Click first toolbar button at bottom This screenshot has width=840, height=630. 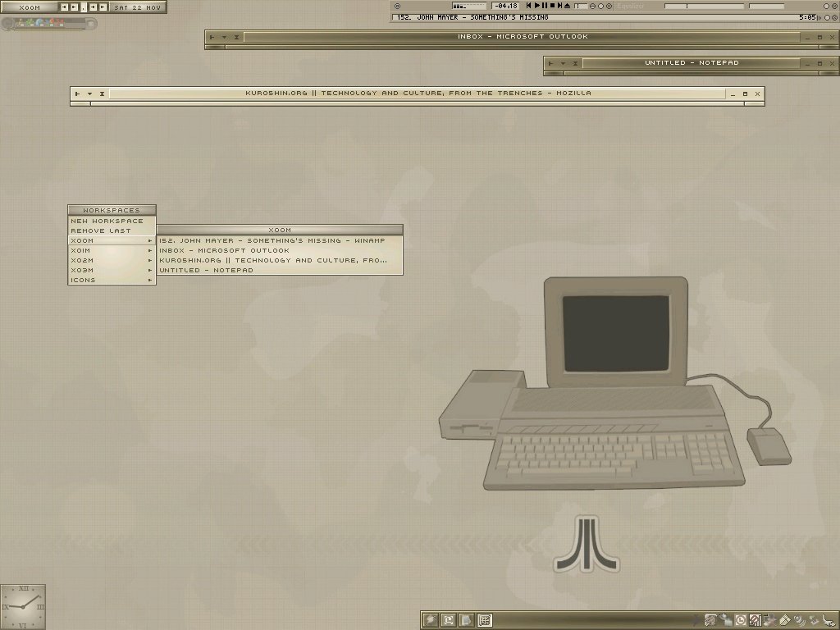pyautogui.click(x=431, y=620)
